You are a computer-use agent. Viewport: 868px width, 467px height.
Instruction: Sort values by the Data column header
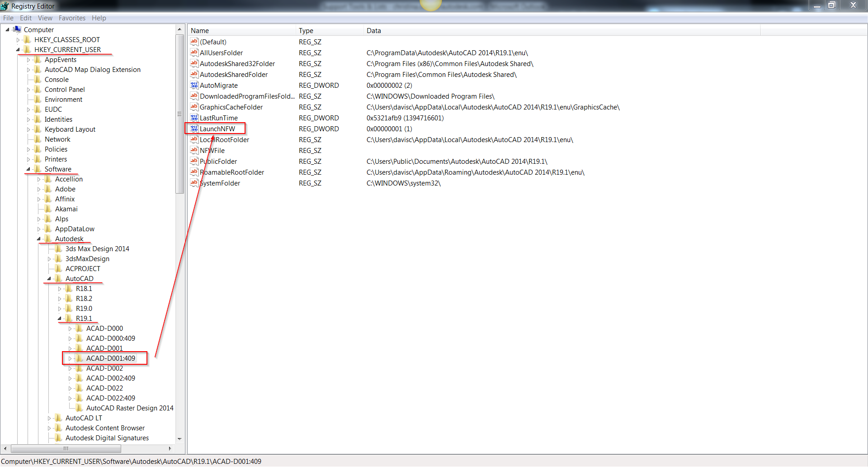(x=562, y=30)
